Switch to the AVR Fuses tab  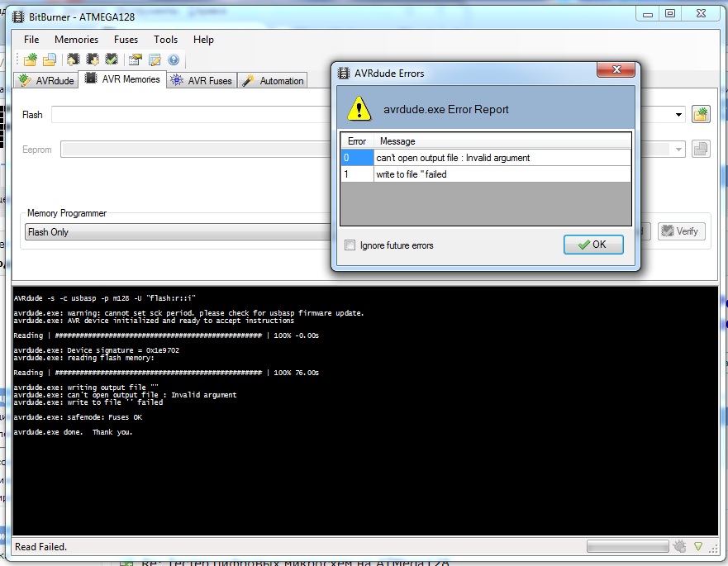pyautogui.click(x=202, y=81)
